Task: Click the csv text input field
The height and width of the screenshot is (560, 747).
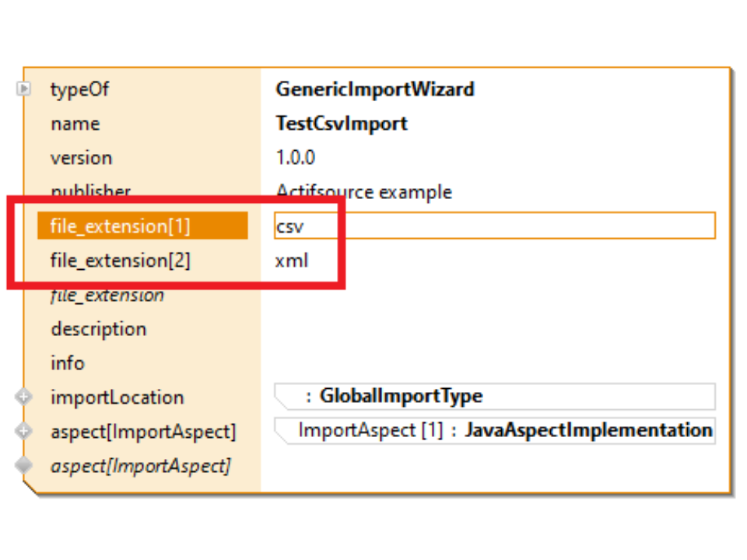Action: pos(494,226)
